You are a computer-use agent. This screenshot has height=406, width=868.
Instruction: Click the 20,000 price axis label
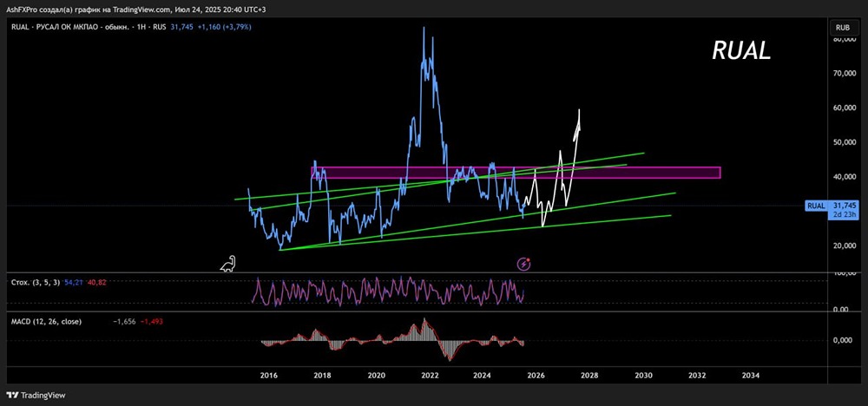(845, 245)
